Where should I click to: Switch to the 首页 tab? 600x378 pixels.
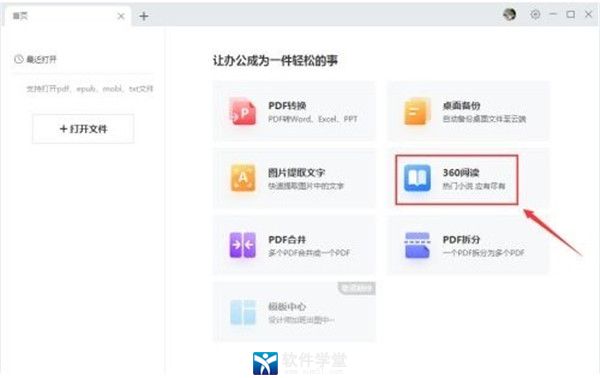pos(68,16)
